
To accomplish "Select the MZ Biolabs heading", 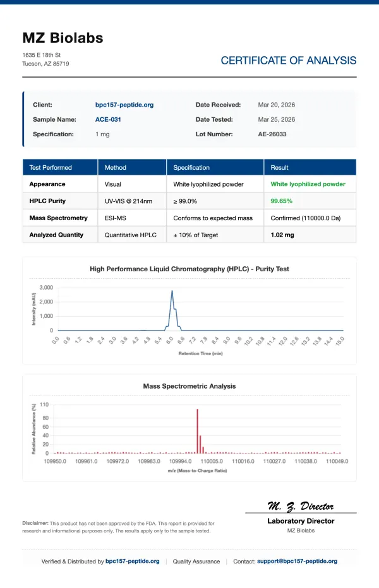I will (63, 38).
